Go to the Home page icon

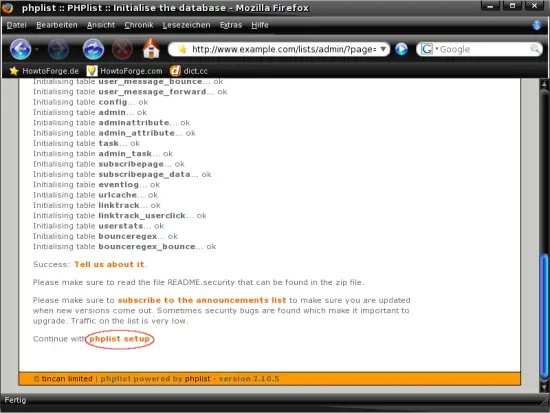151,48
